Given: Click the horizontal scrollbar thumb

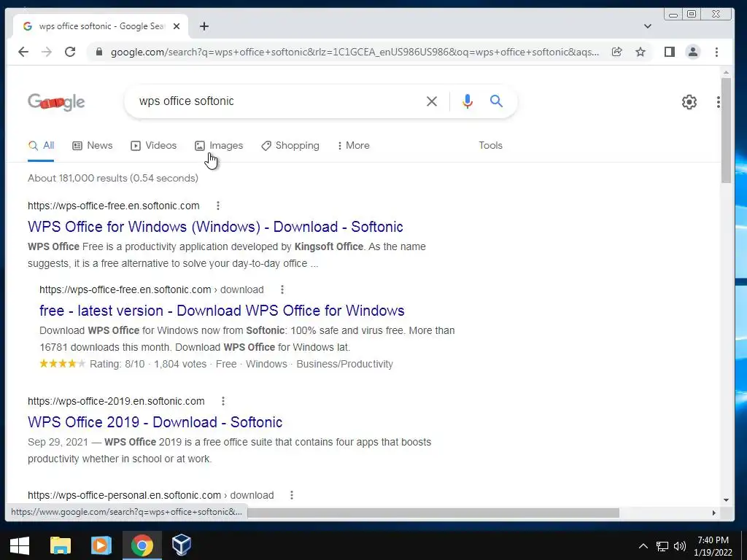Looking at the screenshot, I should 433,513.
